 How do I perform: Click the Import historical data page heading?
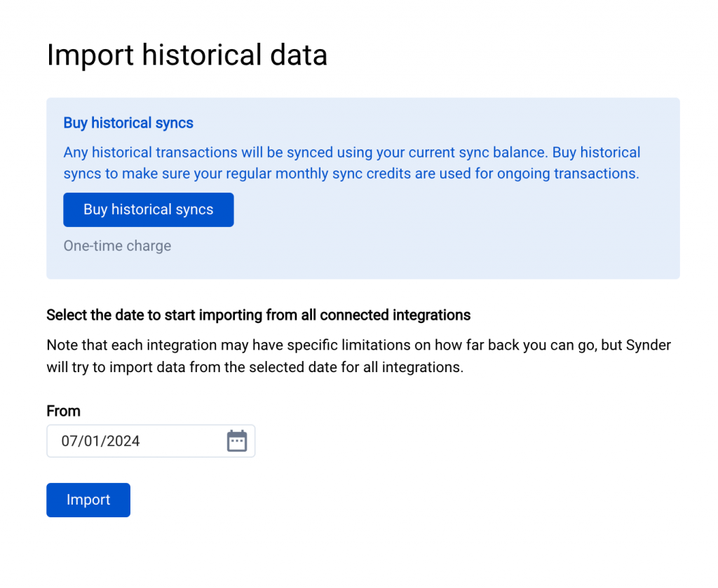pos(187,55)
